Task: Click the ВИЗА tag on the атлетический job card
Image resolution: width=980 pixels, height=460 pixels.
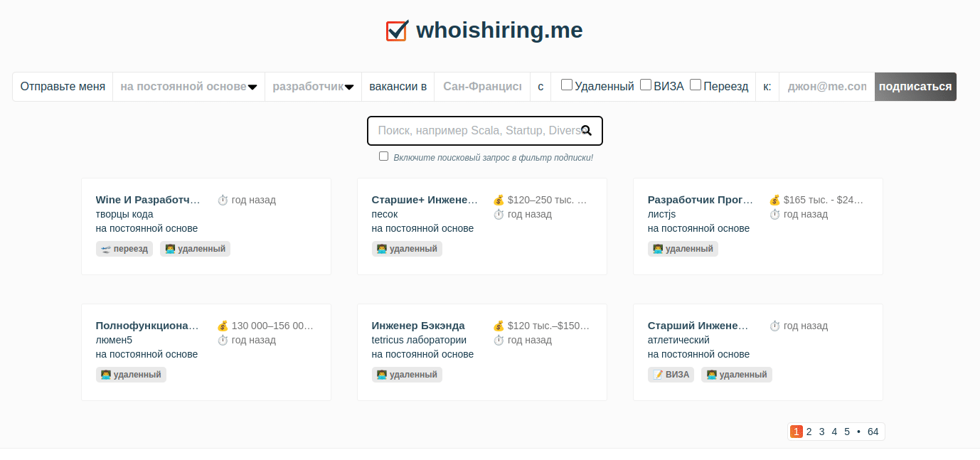Action: (x=671, y=375)
